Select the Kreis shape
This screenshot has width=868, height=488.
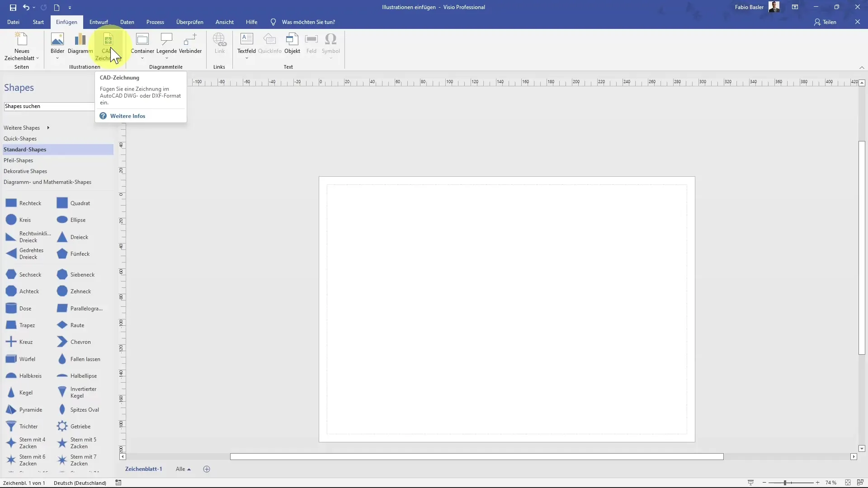pos(19,220)
